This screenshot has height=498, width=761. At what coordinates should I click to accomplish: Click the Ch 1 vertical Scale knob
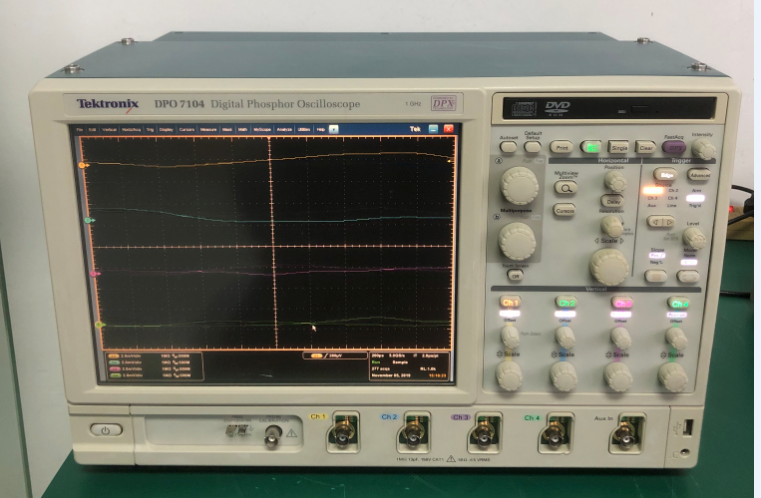tap(509, 376)
